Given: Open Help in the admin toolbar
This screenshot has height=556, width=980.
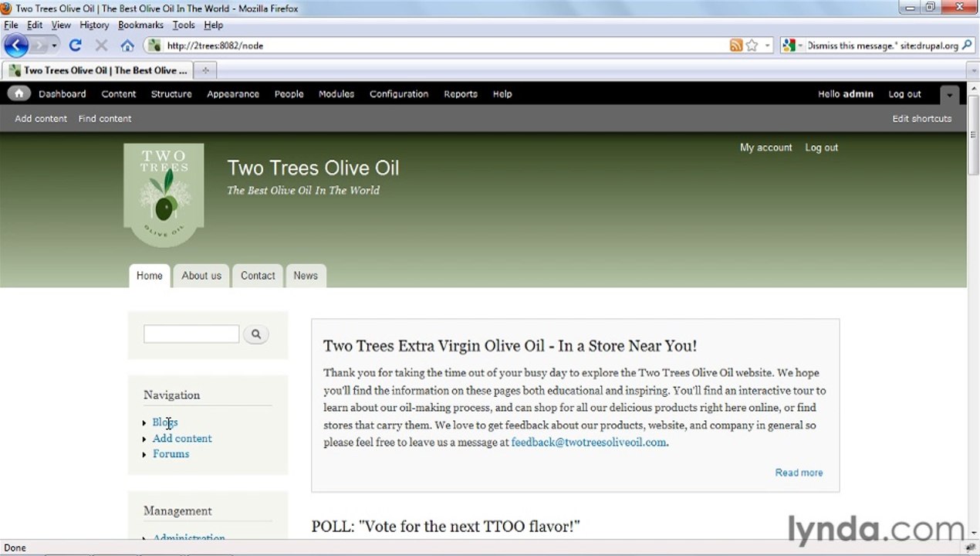Looking at the screenshot, I should click(502, 93).
